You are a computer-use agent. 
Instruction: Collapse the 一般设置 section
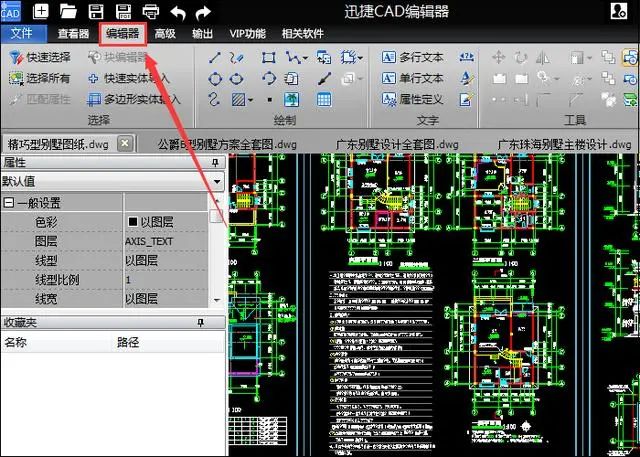click(x=8, y=202)
